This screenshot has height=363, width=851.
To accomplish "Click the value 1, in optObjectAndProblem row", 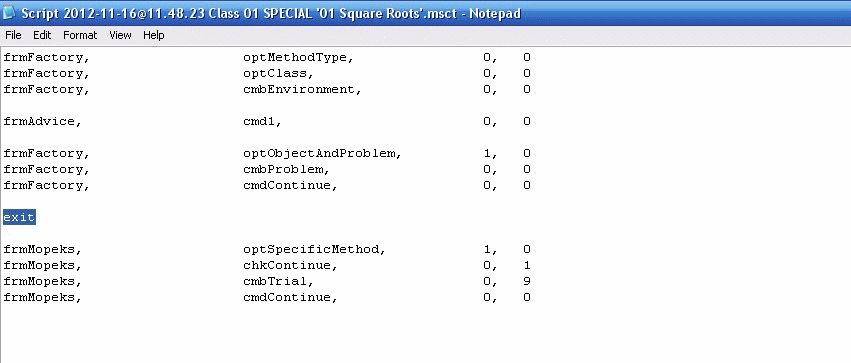I will point(490,154).
